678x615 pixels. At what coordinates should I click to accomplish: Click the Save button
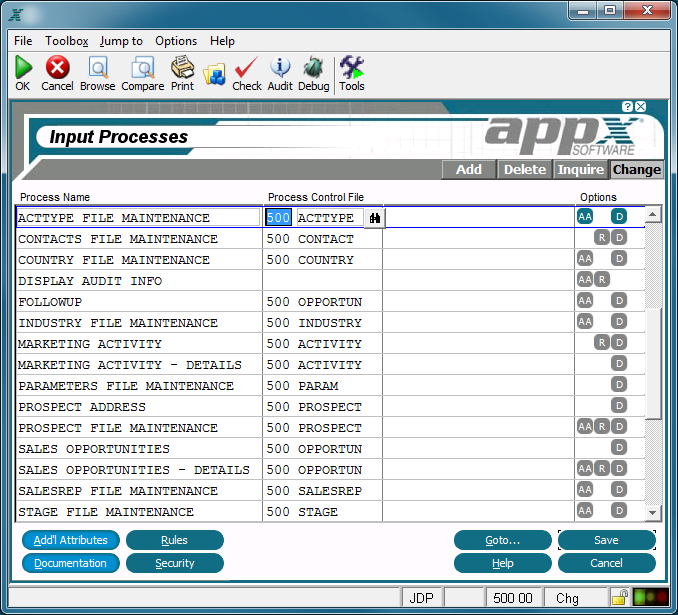click(607, 540)
